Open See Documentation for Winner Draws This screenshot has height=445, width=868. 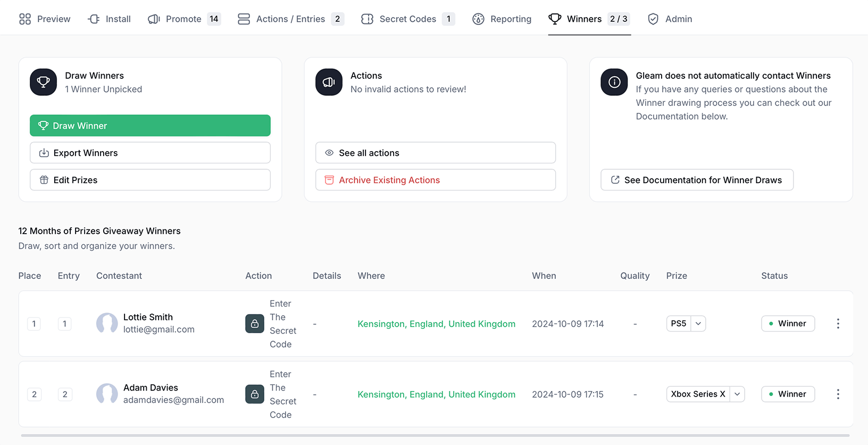[697, 180]
